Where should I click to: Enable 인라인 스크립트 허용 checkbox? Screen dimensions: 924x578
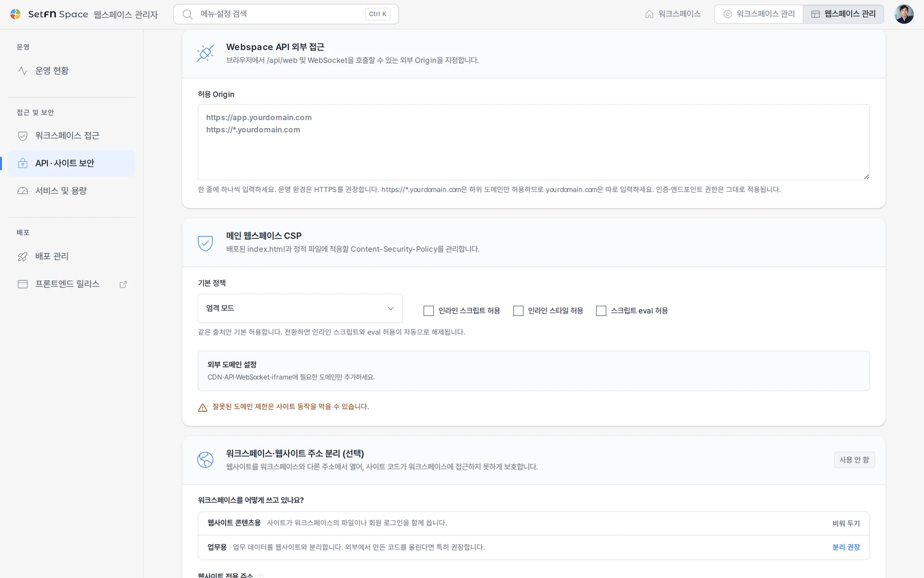coord(428,311)
